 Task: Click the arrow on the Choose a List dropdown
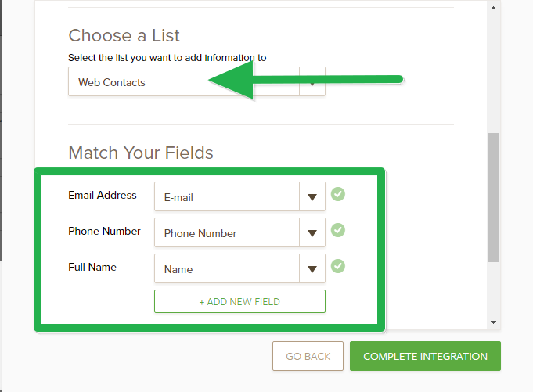coord(312,82)
